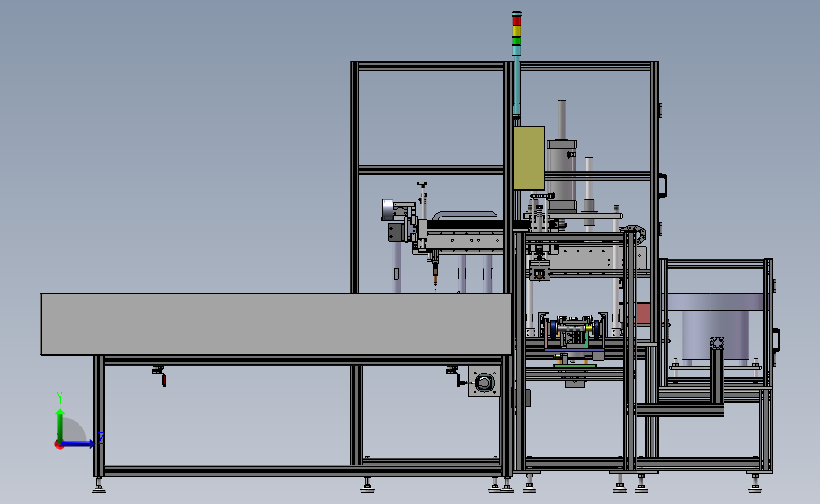820x504 pixels.
Task: Select the red segment of the signal tower light
Action: pos(516,20)
